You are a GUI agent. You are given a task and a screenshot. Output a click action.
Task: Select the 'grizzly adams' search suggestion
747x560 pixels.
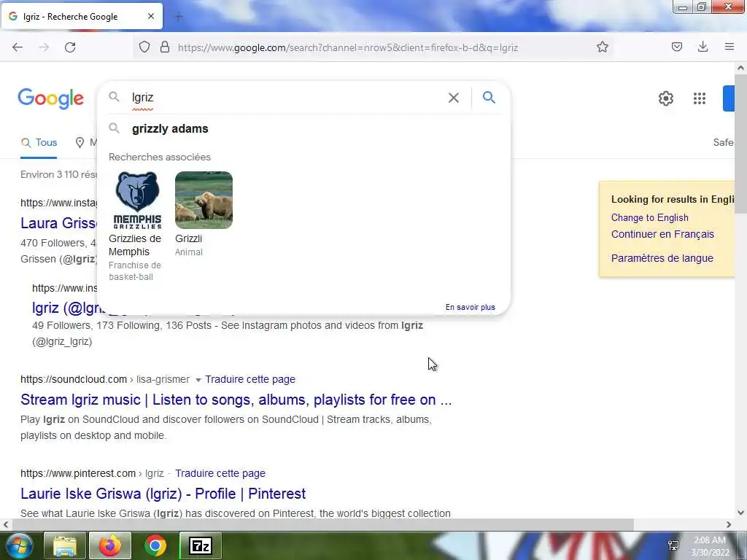coord(303,128)
